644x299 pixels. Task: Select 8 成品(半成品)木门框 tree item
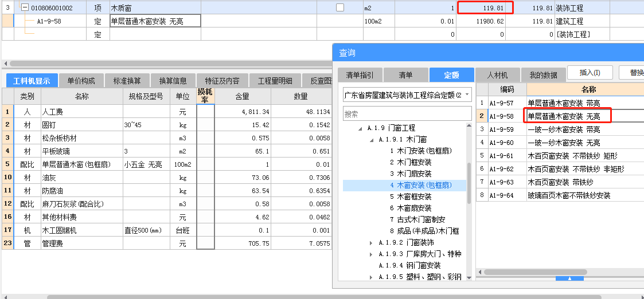pos(425,231)
